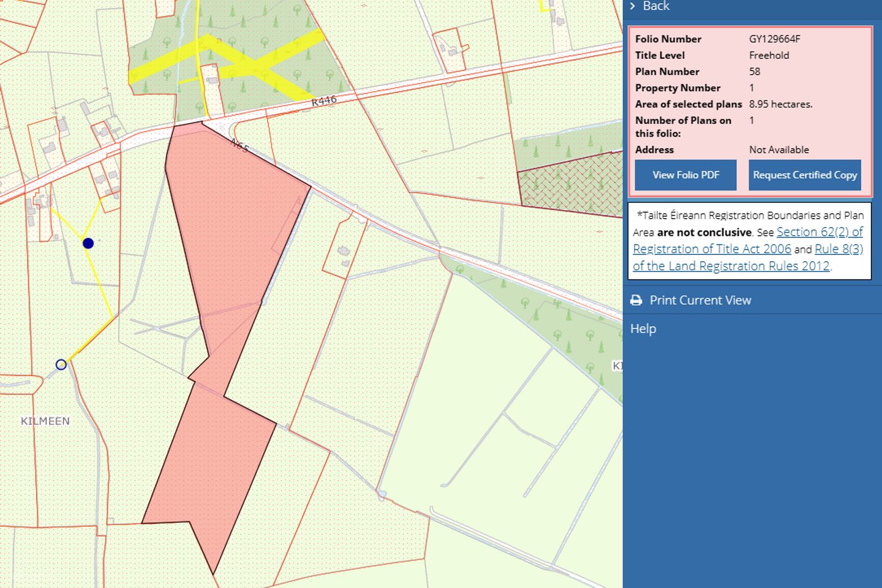Open the Help menu item
Screen dimensions: 882x588
(x=643, y=329)
